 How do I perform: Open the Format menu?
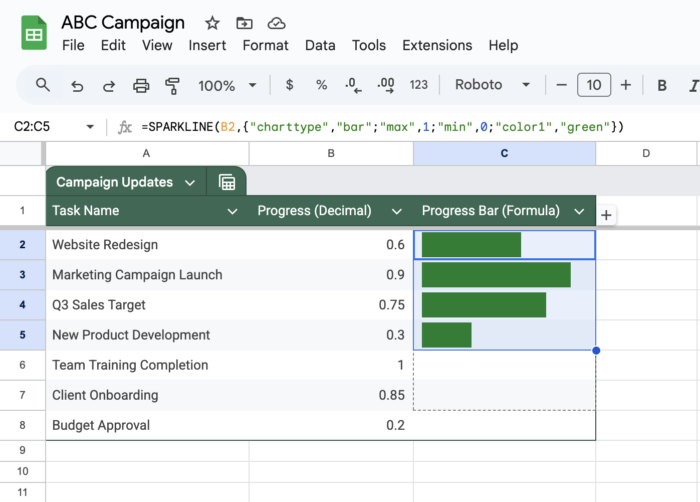click(x=266, y=45)
